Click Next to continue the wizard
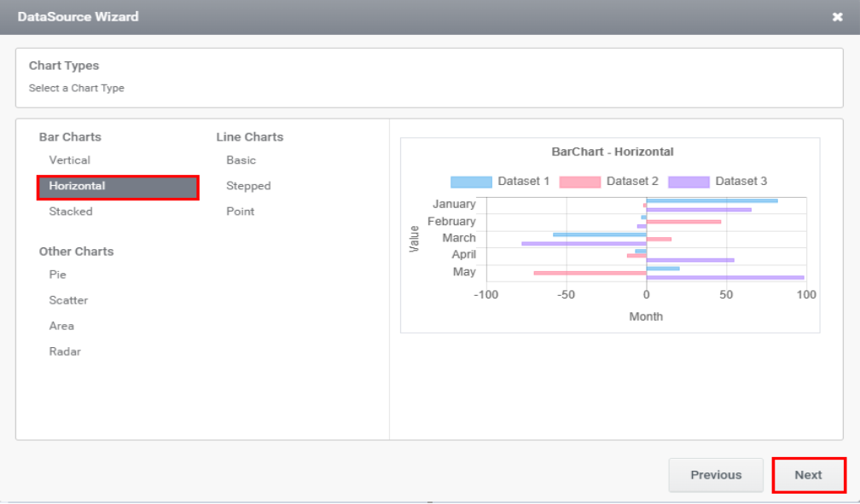The height and width of the screenshot is (504, 860). coord(808,475)
